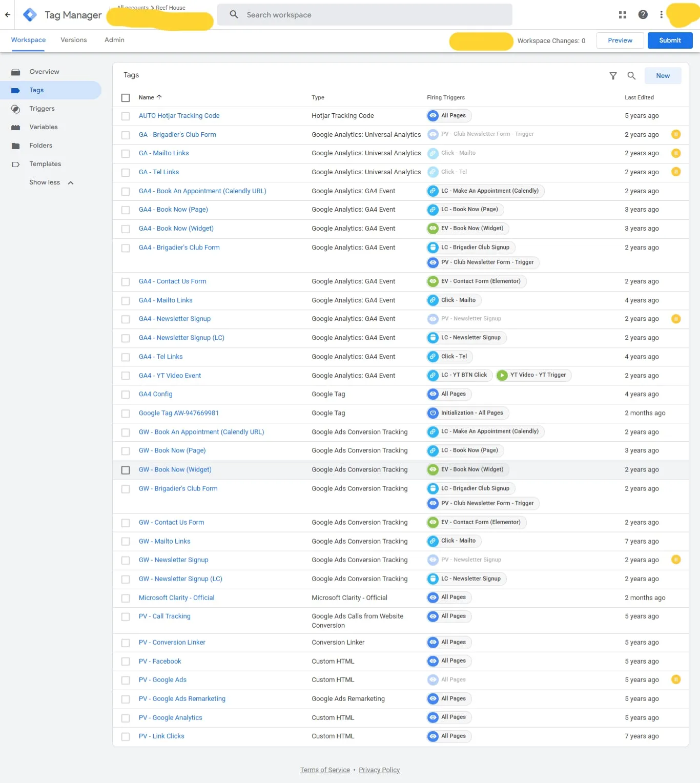Click the Submit button
The height and width of the screenshot is (783, 700).
[x=670, y=40]
